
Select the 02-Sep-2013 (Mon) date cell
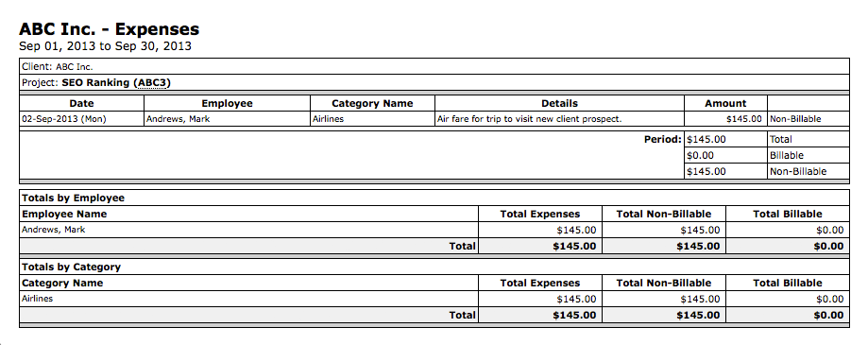63,118
